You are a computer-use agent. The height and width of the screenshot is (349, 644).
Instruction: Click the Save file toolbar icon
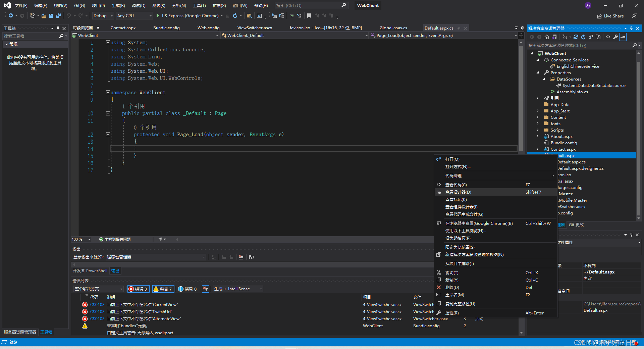[x=51, y=16]
